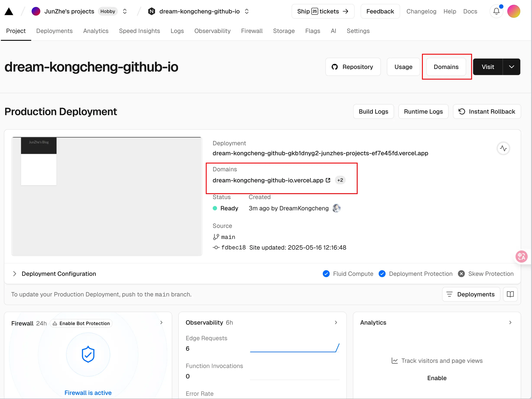532x399 pixels.
Task: Click the Edge Requests sparkline chart
Action: [x=294, y=348]
